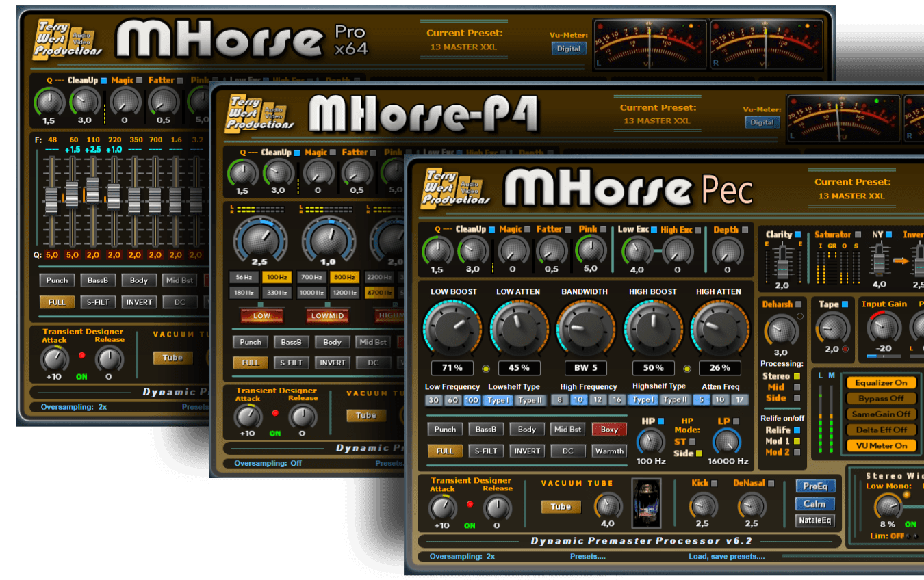The image size is (924, 580).
Task: Enable the Kick checkbox
Action: pos(715,484)
